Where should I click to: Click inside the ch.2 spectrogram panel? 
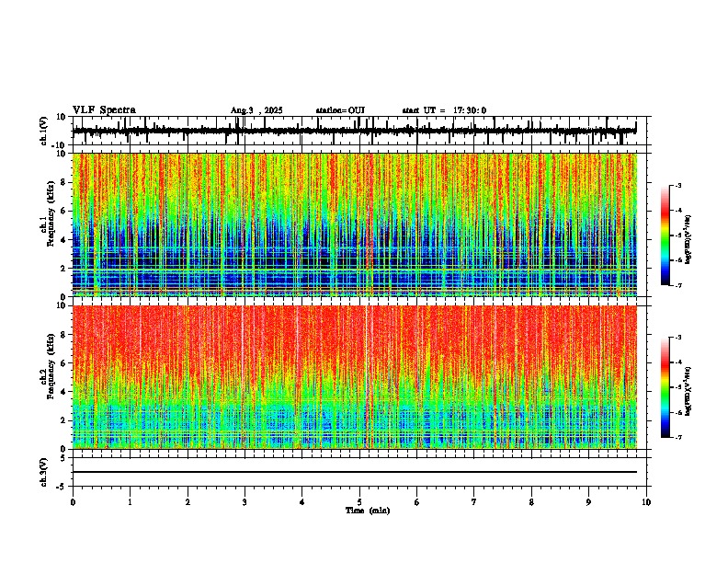tap(355, 377)
